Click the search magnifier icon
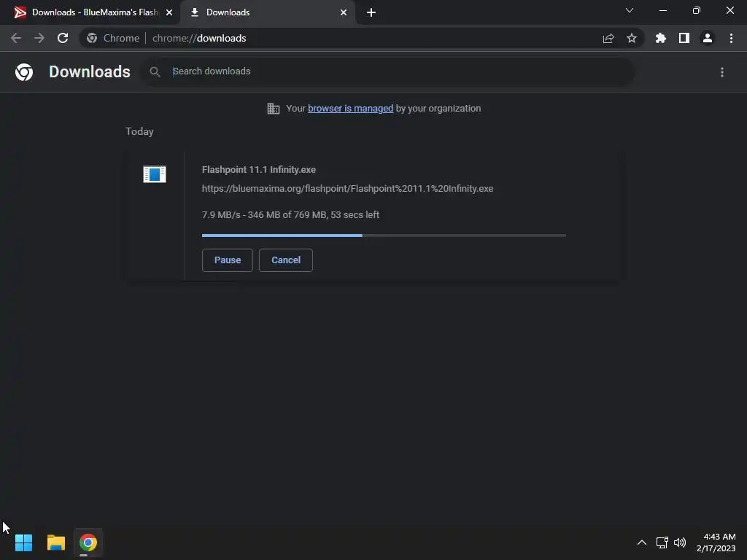 coord(155,72)
